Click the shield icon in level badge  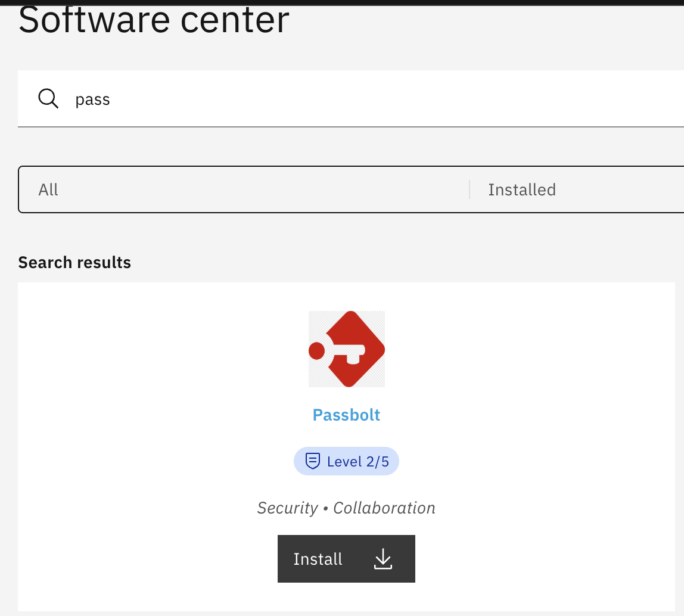[x=313, y=461]
